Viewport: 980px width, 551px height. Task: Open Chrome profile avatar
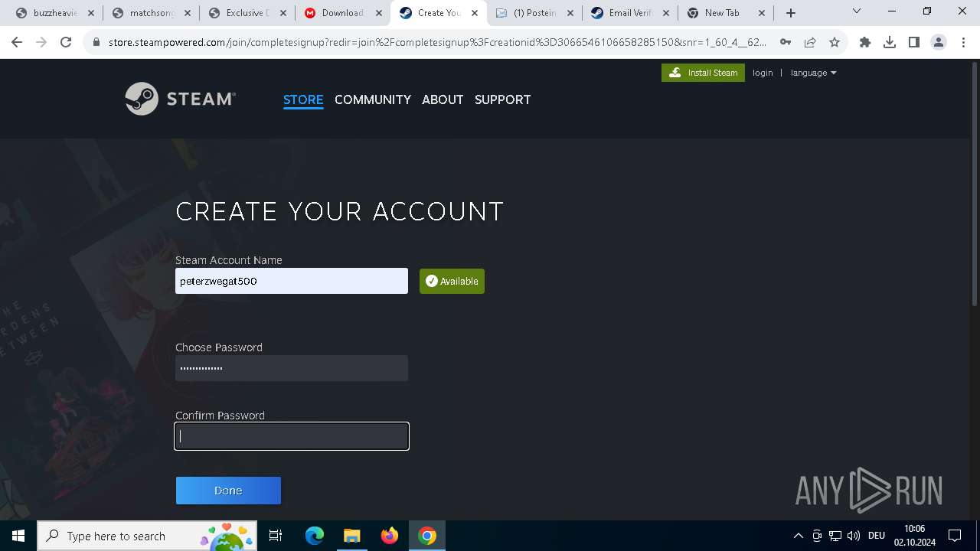tap(939, 42)
